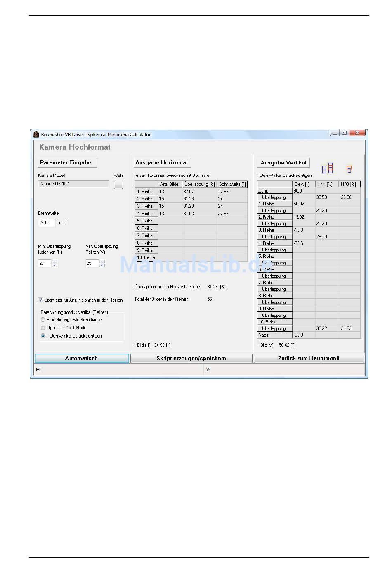Click the Brennweite input field
Screen dimensions: 392x573
[x=47, y=223]
